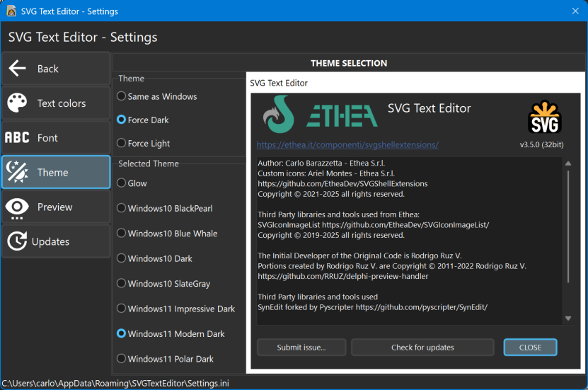Click the Custom icons: Ariel Montes line
This screenshot has height=390, width=588.
point(326,173)
